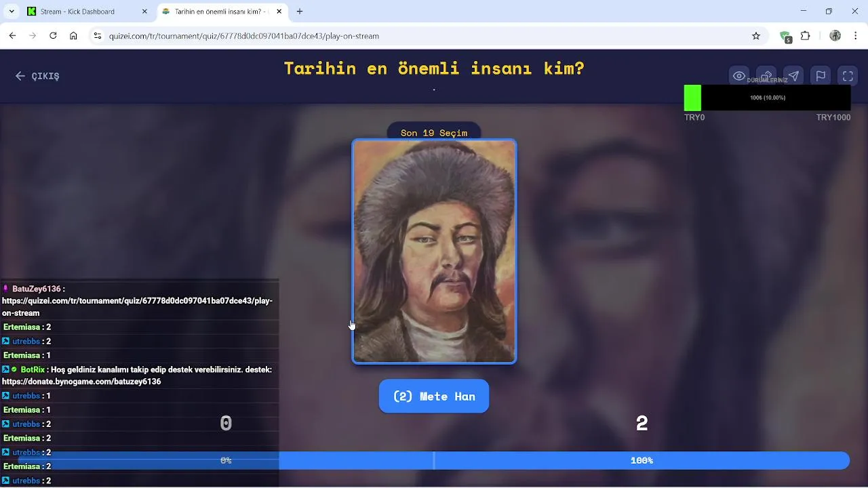Click the vote count 0 number
The height and width of the screenshot is (488, 868).
pyautogui.click(x=226, y=423)
